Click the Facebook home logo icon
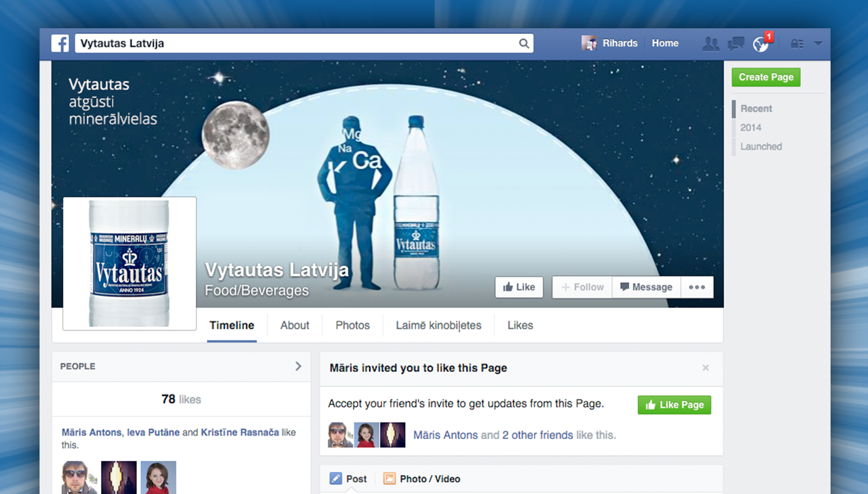 click(x=60, y=43)
